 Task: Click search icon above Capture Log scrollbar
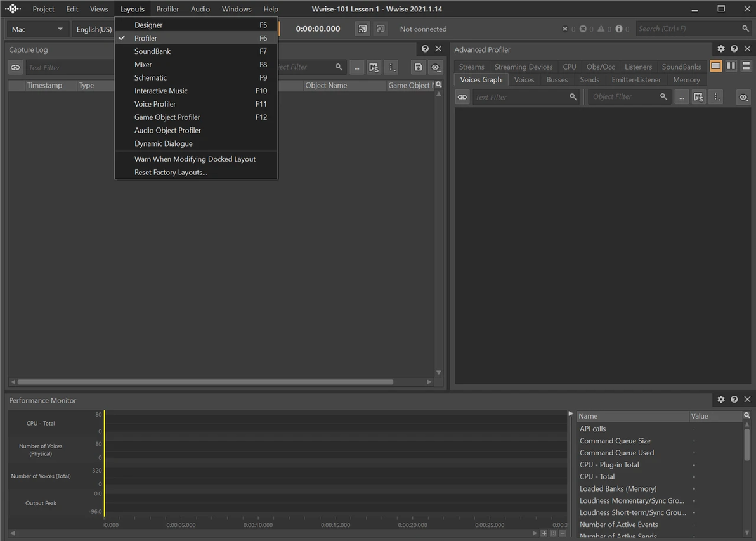tap(439, 85)
